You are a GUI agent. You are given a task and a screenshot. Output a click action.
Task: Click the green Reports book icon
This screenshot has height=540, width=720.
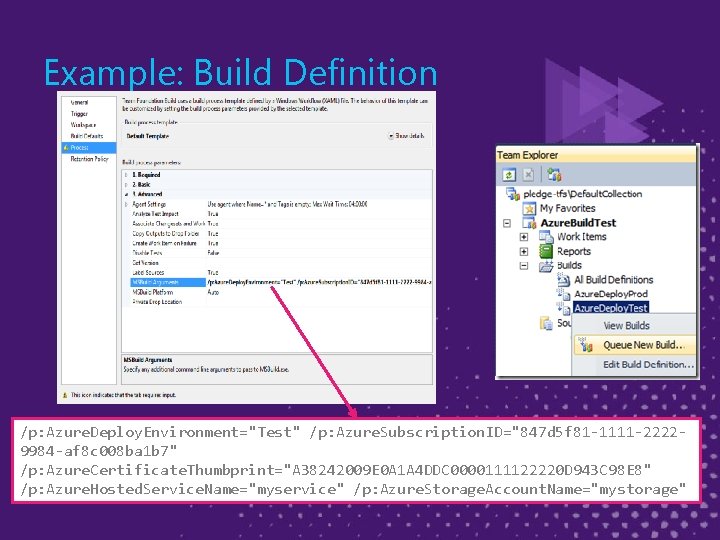pos(546,251)
